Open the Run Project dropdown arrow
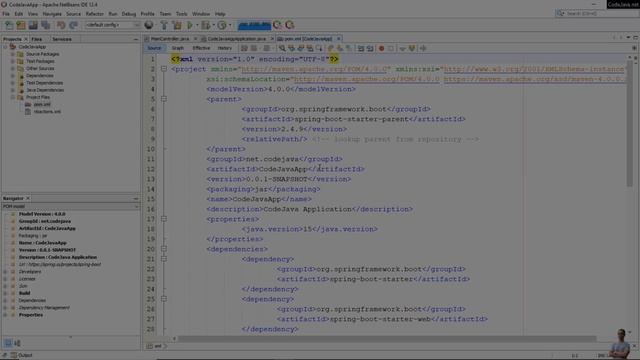The width and height of the screenshot is (640, 360). point(197,25)
